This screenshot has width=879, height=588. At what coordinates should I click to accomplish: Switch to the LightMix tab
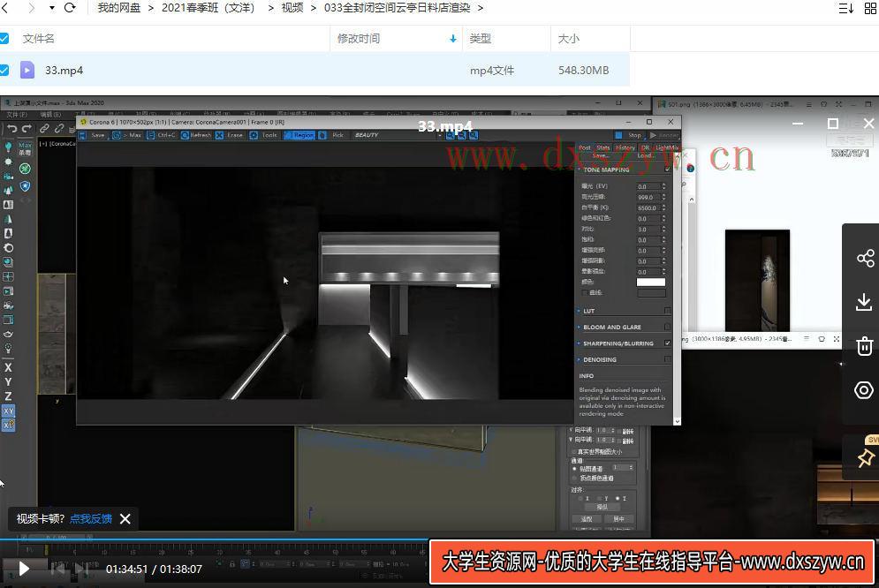pyautogui.click(x=666, y=147)
